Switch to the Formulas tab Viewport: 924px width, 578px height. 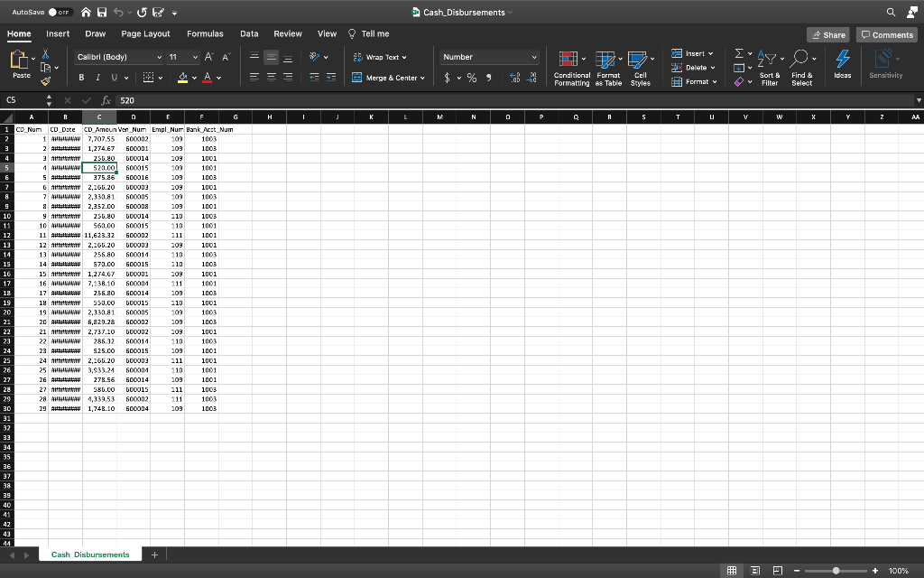pos(205,33)
